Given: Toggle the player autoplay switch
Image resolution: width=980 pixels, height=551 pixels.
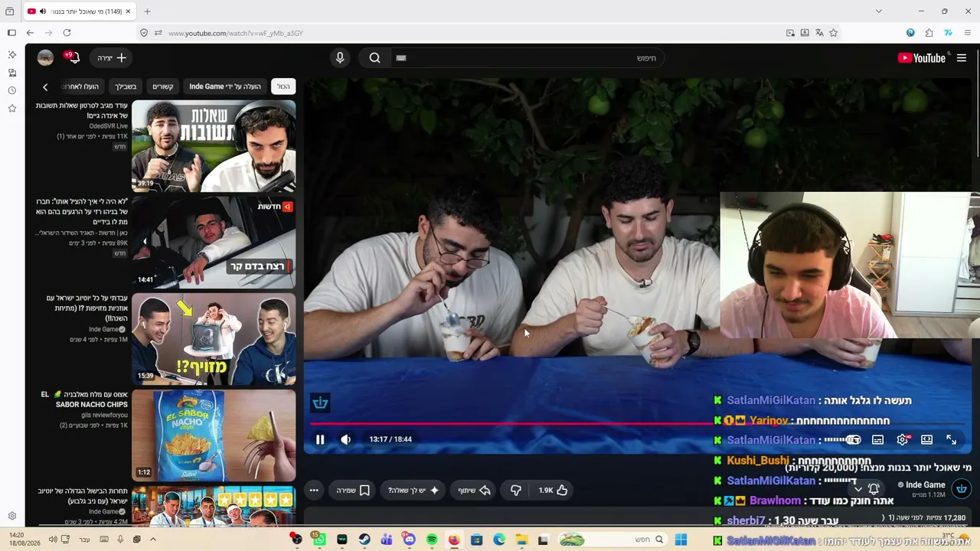Looking at the screenshot, I should point(852,440).
